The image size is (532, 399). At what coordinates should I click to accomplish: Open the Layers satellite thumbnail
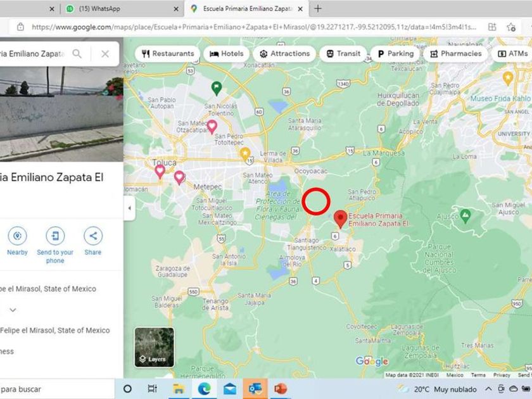point(155,347)
